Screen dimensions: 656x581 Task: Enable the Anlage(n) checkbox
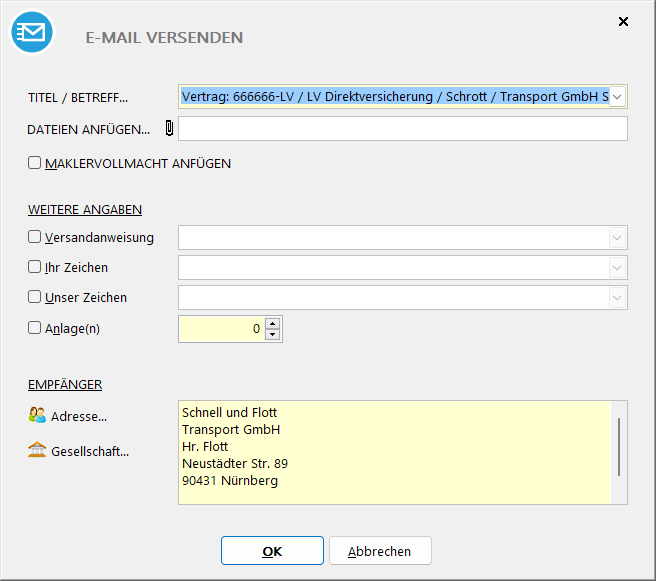[x=35, y=327]
